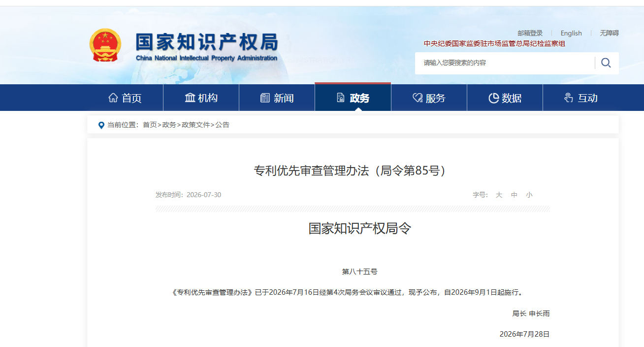Open the 首页 navigation tab
Image resolution: width=644 pixels, height=347 pixels.
click(x=125, y=98)
